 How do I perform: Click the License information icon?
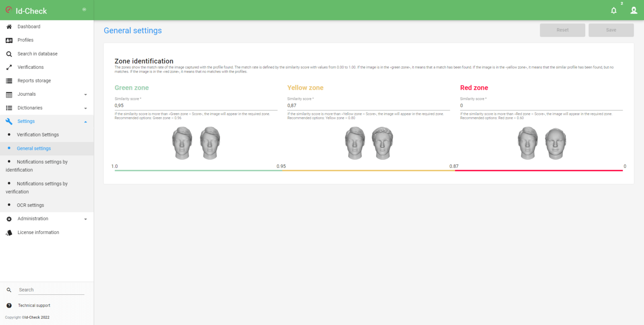[9, 233]
